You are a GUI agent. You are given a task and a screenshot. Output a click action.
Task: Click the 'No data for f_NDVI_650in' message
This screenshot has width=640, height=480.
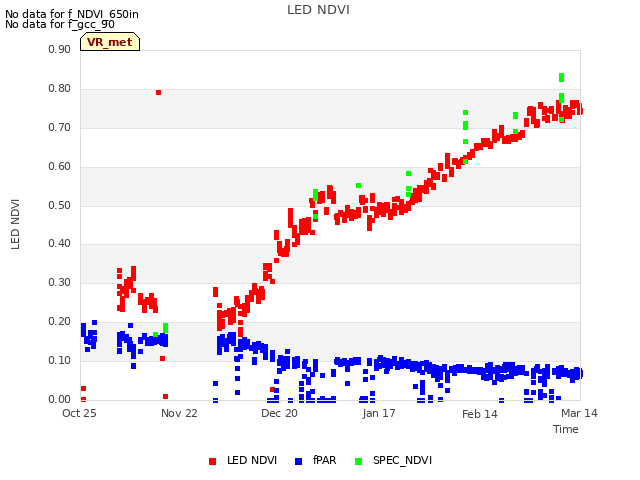pyautogui.click(x=72, y=14)
